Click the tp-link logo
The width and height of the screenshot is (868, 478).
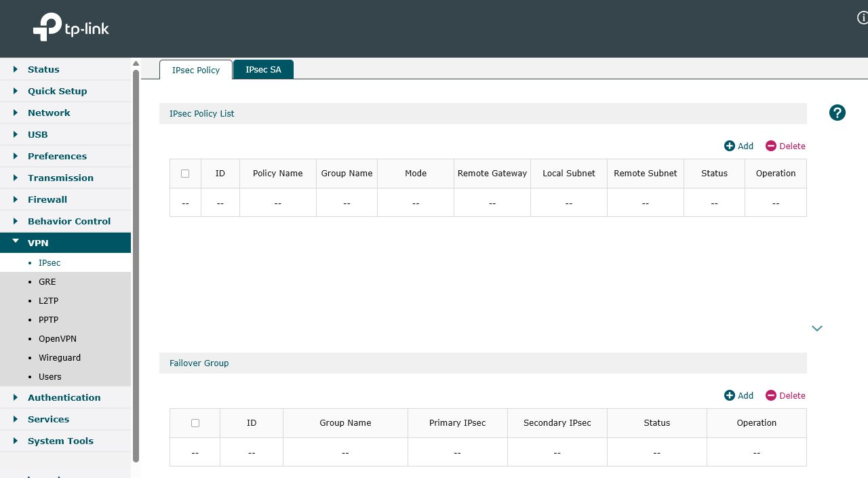71,28
